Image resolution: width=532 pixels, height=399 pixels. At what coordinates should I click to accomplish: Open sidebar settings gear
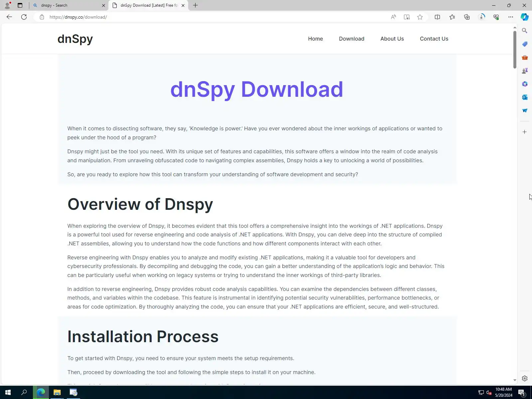525,378
